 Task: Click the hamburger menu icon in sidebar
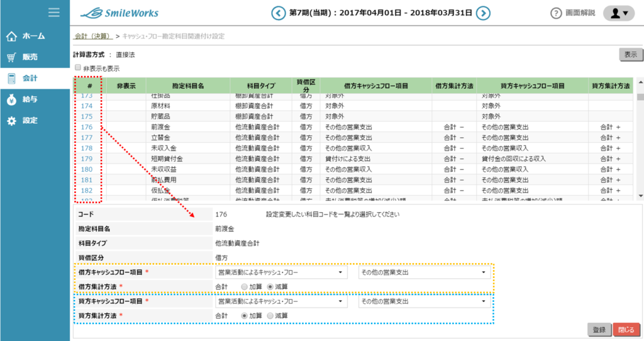(x=54, y=13)
